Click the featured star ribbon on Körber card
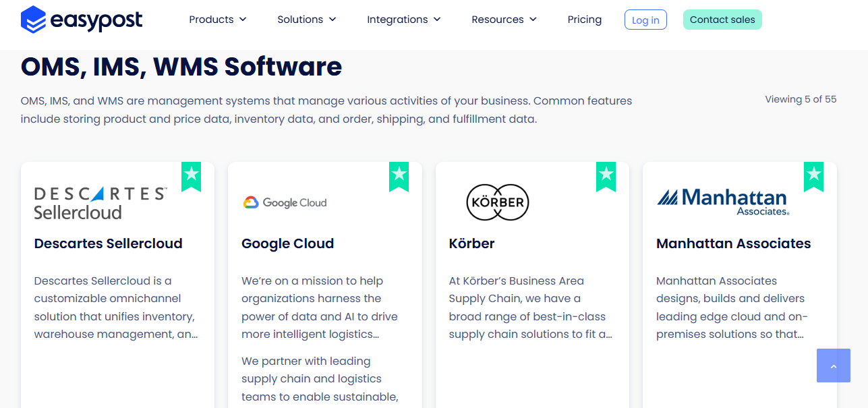The width and height of the screenshot is (868, 408). click(606, 177)
